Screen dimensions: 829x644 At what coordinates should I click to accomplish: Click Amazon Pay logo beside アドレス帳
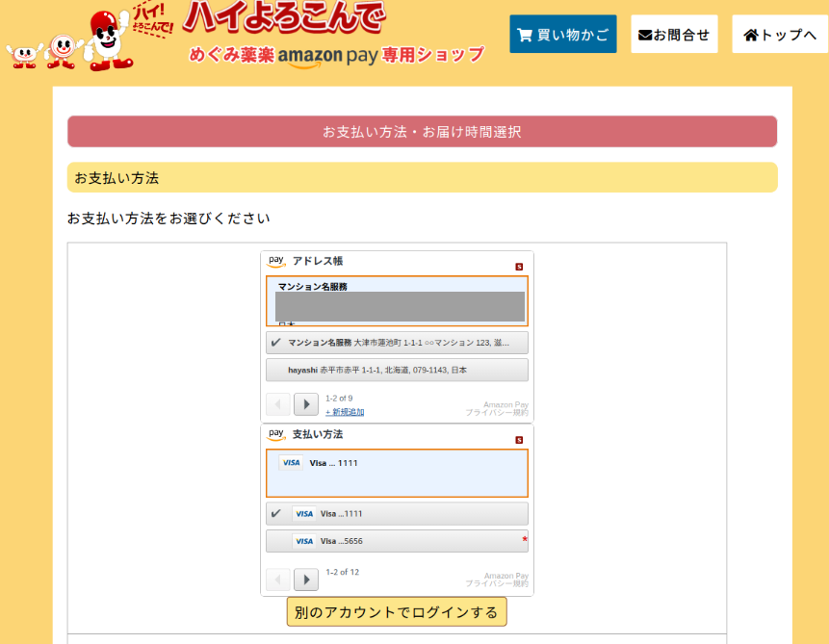276,261
